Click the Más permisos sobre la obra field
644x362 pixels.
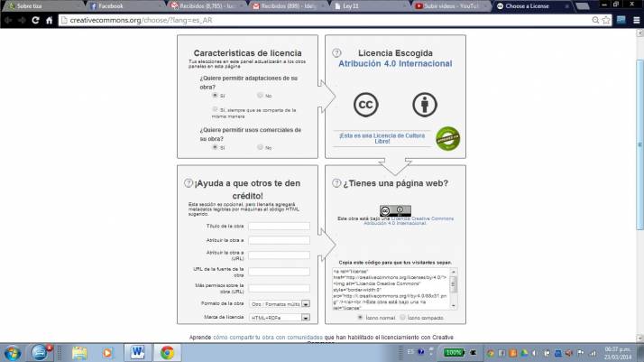(280, 288)
